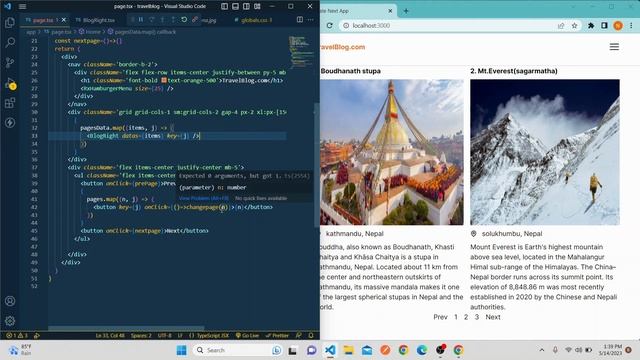The height and width of the screenshot is (360, 640).
Task: Open the orange browser profile avatar
Action: click(618, 25)
